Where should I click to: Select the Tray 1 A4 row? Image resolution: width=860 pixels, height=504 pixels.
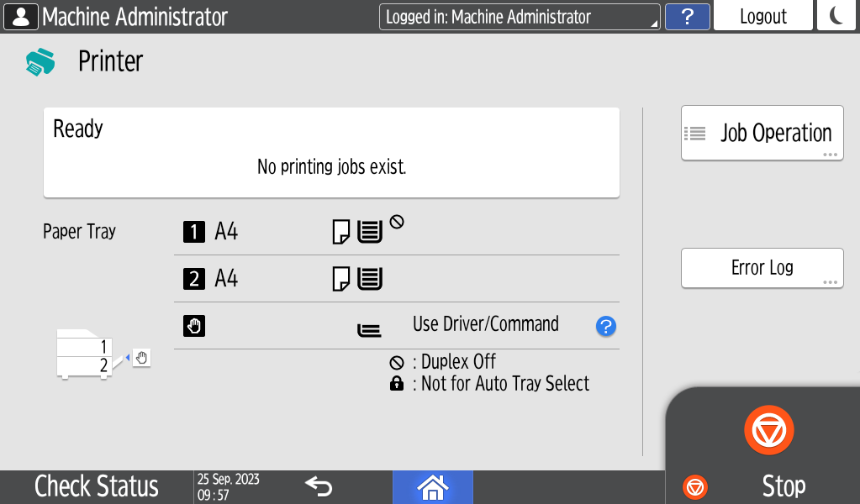[x=396, y=232]
